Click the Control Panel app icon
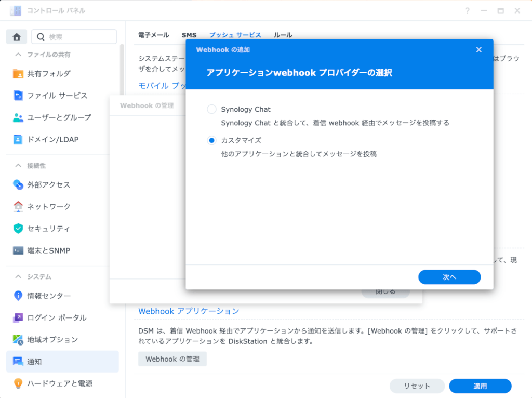The image size is (532, 398). [15, 10]
